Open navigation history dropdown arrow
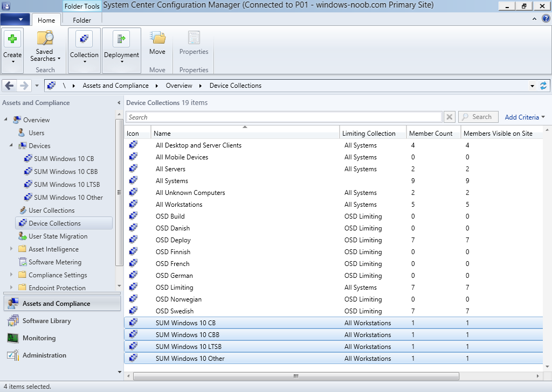552x392 pixels. [37, 86]
